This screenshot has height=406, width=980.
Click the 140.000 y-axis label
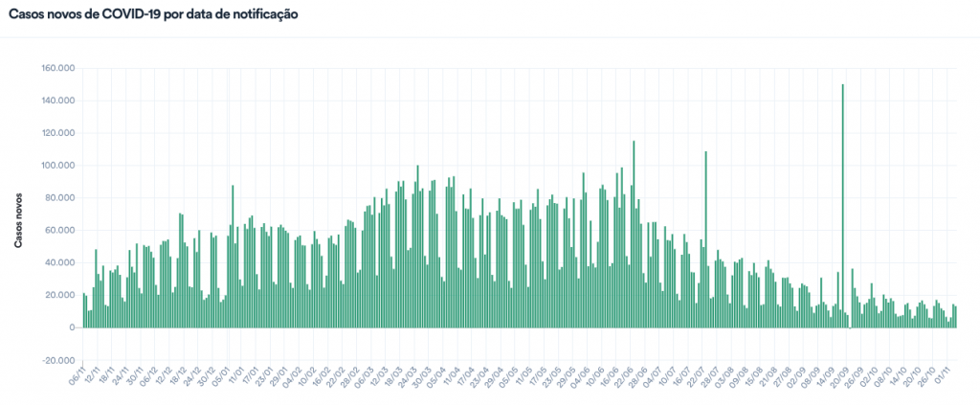point(57,101)
